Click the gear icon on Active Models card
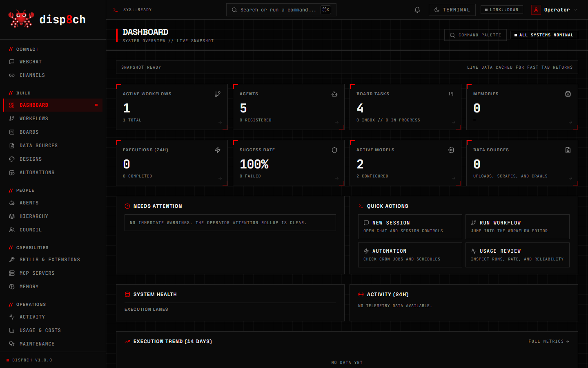The width and height of the screenshot is (588, 368). (451, 150)
